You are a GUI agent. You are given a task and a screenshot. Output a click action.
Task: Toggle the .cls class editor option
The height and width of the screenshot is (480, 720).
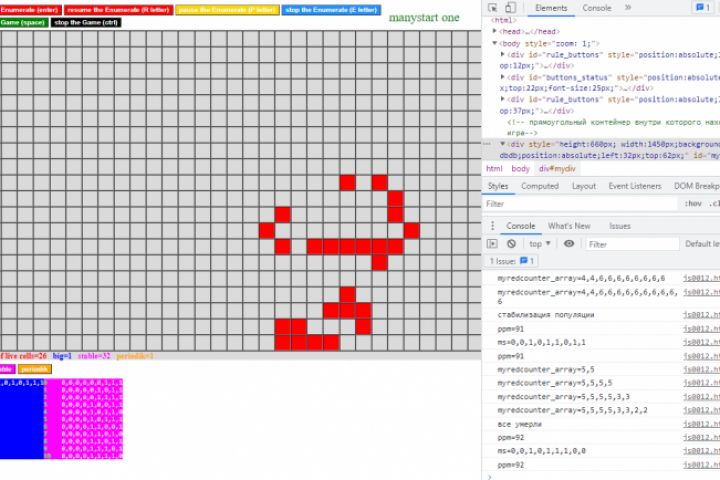[x=714, y=203]
